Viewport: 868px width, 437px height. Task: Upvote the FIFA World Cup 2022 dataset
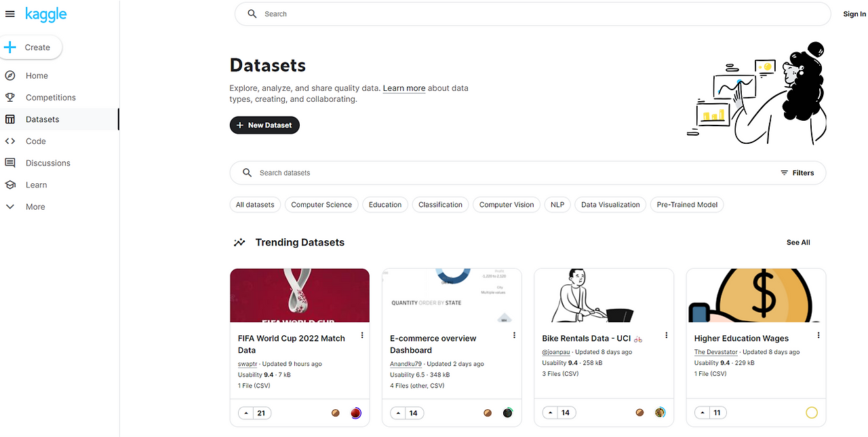(x=245, y=413)
